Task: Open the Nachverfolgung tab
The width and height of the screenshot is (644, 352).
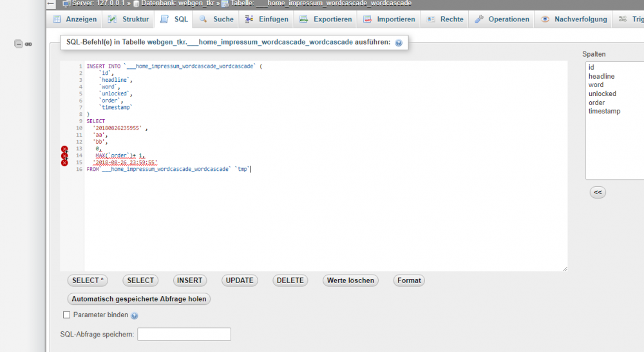Action: pos(573,19)
